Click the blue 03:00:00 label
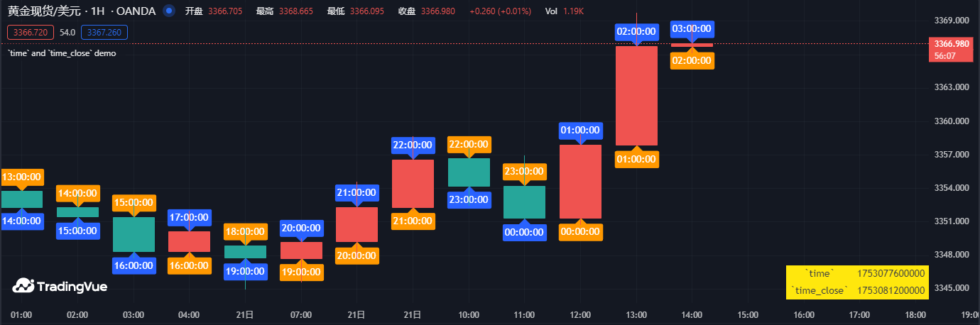This screenshot has height=325, width=980. (692, 29)
